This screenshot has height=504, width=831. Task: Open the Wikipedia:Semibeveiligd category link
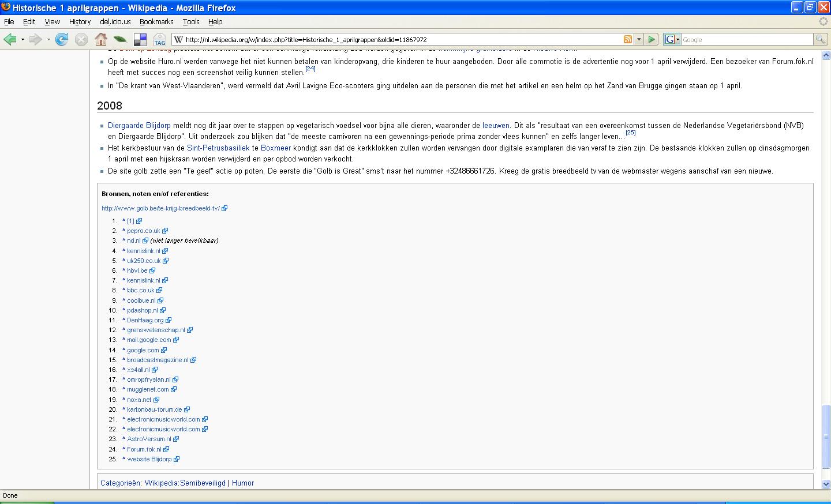pyautogui.click(x=185, y=483)
